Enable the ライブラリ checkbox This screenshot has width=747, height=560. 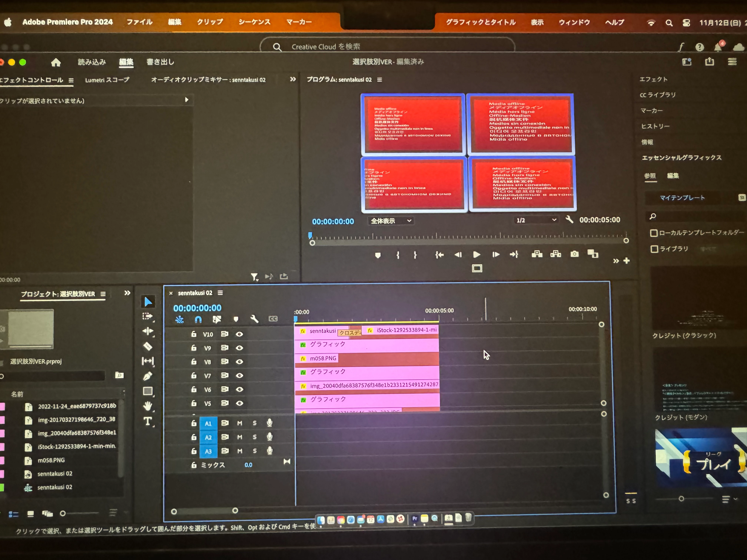[654, 249]
